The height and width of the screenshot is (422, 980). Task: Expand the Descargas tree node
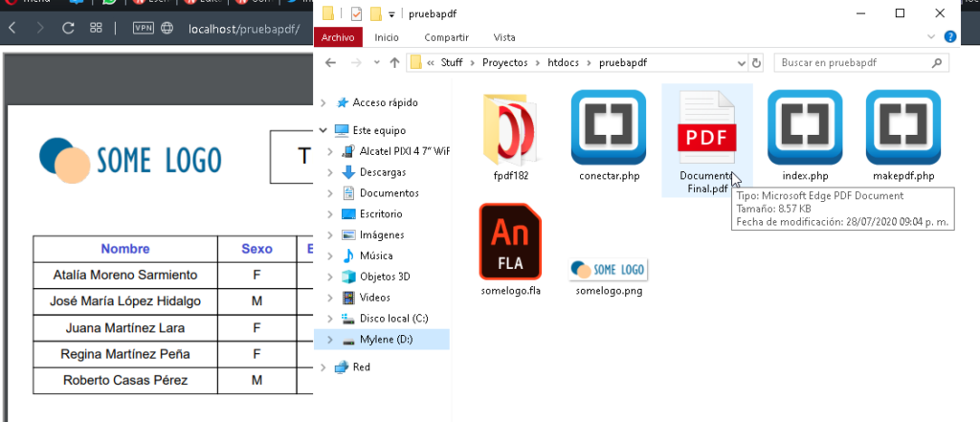(x=330, y=172)
